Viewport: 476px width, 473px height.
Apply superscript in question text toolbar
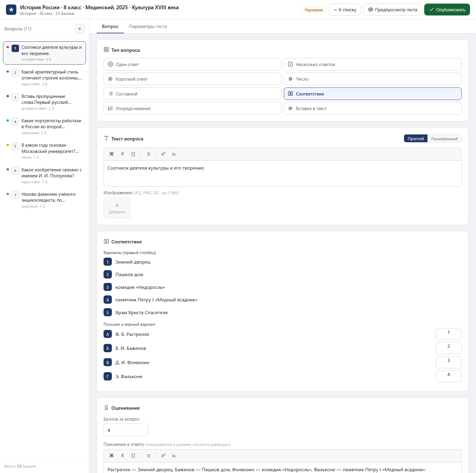coord(163,154)
